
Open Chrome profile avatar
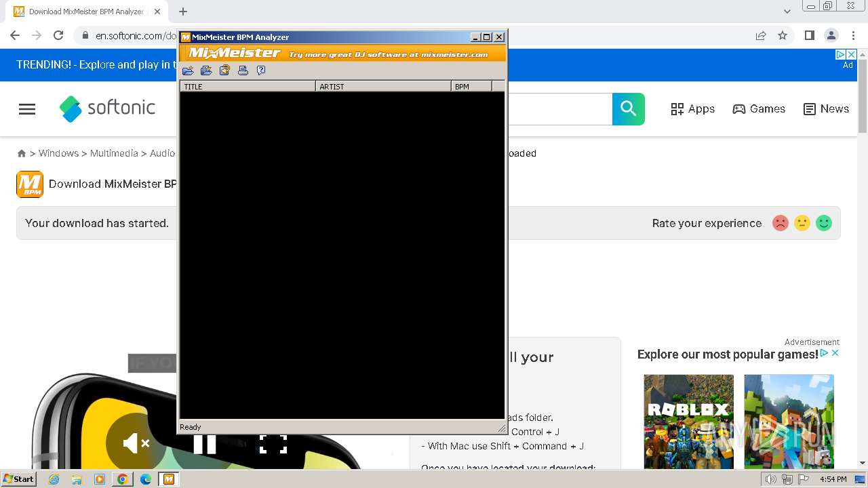click(x=831, y=35)
